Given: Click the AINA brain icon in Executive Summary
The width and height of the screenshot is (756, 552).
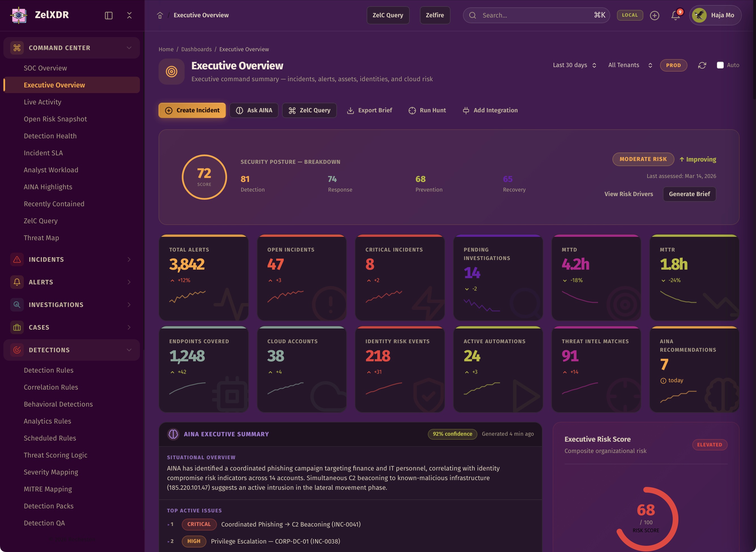Looking at the screenshot, I should point(173,434).
